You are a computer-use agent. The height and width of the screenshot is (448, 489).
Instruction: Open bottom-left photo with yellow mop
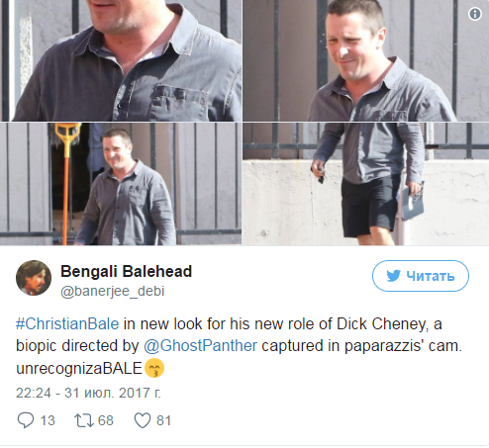coord(121,184)
